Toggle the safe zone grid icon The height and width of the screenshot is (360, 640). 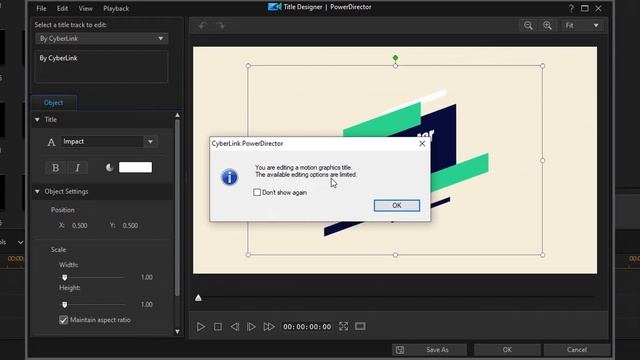pos(343,327)
